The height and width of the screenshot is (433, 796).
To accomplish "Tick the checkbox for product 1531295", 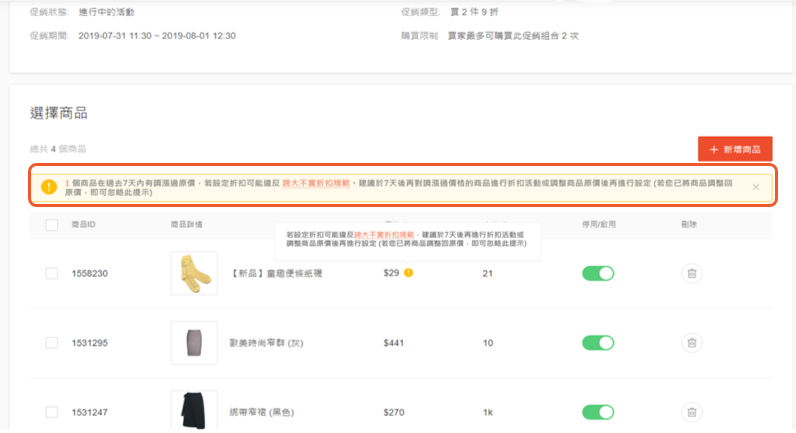I will point(52,343).
